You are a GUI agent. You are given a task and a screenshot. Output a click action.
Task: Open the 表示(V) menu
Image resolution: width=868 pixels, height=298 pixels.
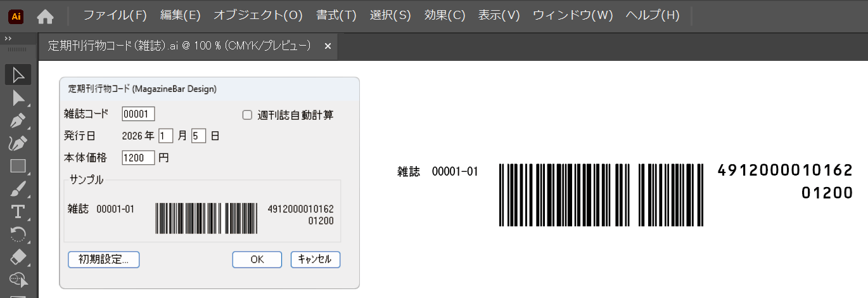point(499,15)
